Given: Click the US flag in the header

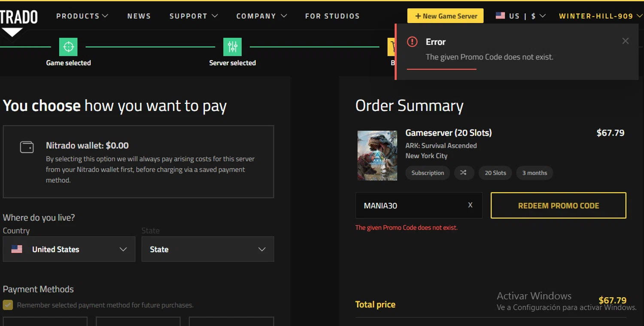Looking at the screenshot, I should tap(500, 15).
